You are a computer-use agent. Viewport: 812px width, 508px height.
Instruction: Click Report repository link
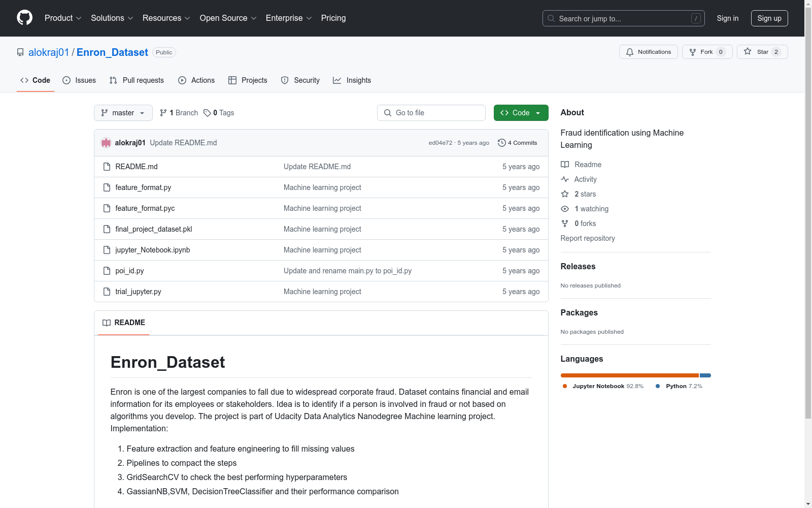pos(588,238)
